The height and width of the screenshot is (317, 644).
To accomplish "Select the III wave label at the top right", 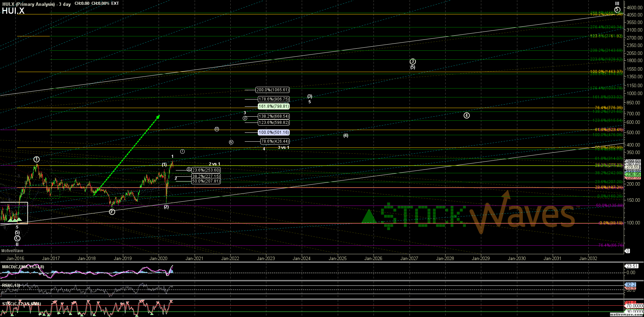I will [617, 3].
